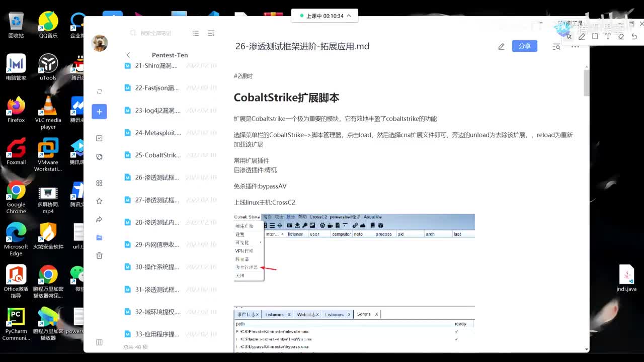The width and height of the screenshot is (644, 362).
Task: Toggle the sidebar panel layout icon
Action: click(x=99, y=342)
